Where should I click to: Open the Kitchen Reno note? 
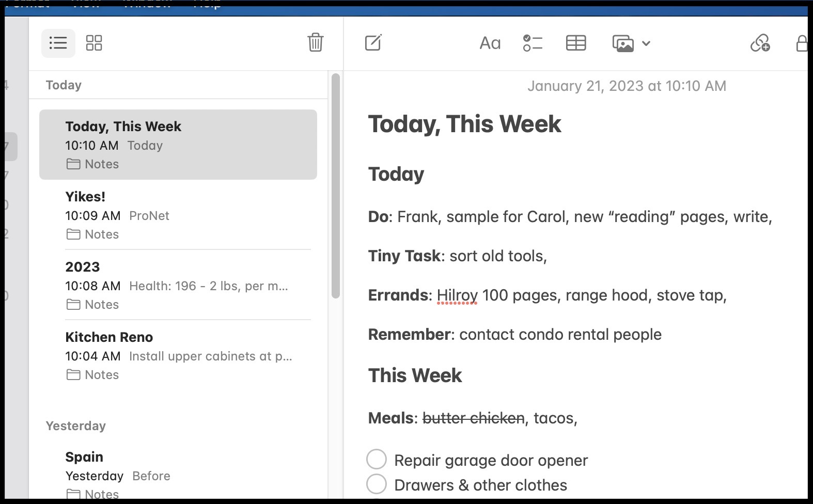pos(178,355)
